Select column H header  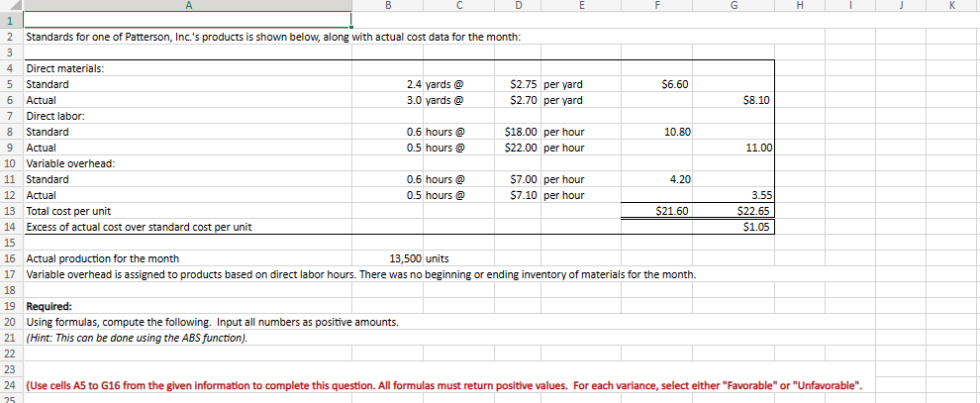[800, 6]
